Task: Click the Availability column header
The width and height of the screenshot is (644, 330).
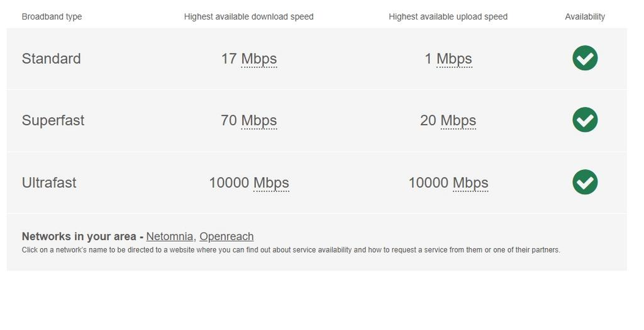Action: (x=585, y=17)
